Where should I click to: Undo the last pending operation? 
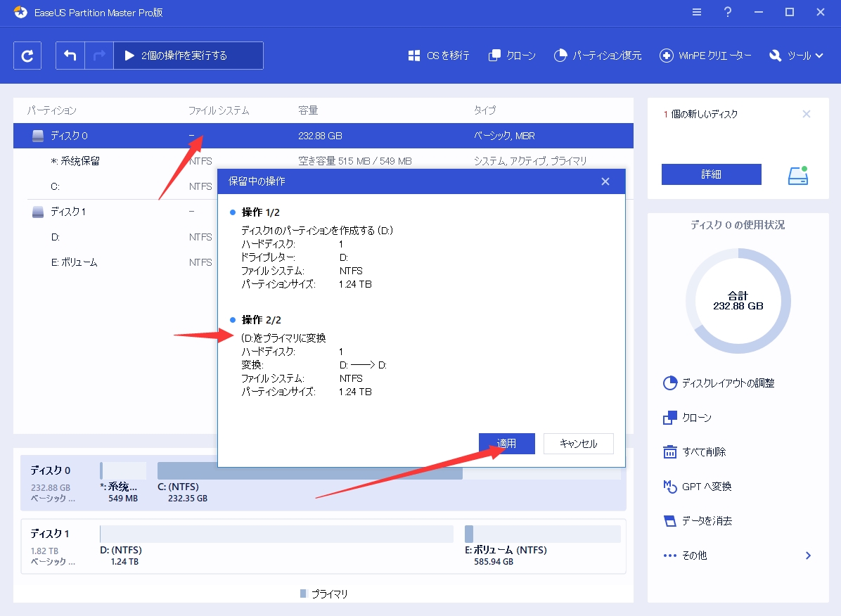tap(70, 56)
